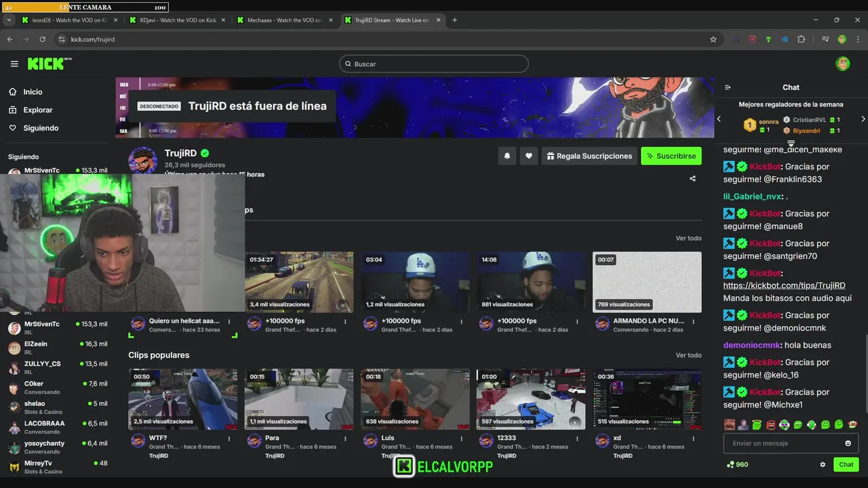Expand the chat pinned leaderboard handle

(791, 143)
